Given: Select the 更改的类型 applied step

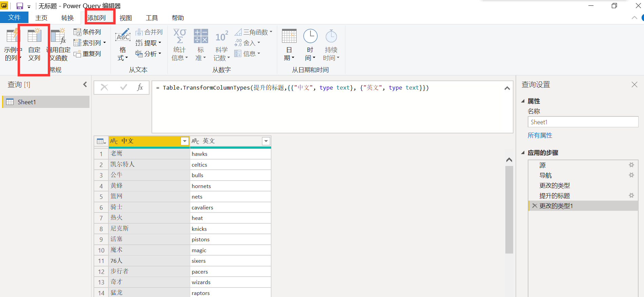Looking at the screenshot, I should (x=583, y=186).
